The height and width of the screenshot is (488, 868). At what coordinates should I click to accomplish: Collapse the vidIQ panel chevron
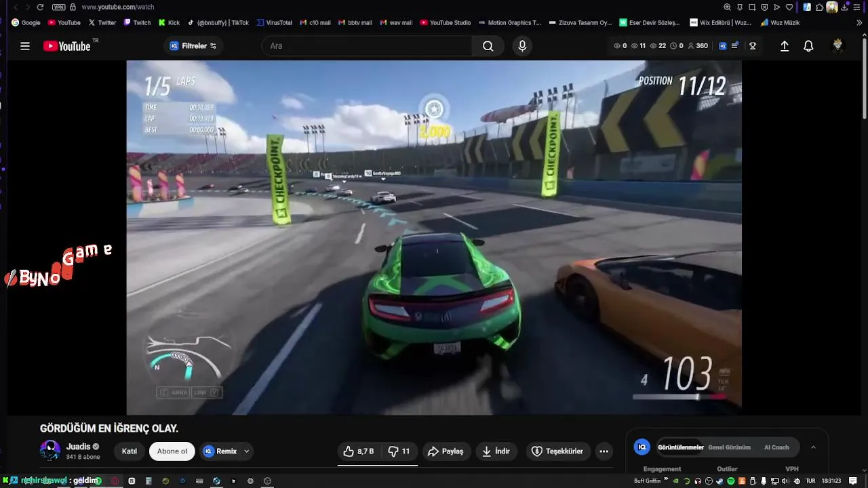(813, 447)
